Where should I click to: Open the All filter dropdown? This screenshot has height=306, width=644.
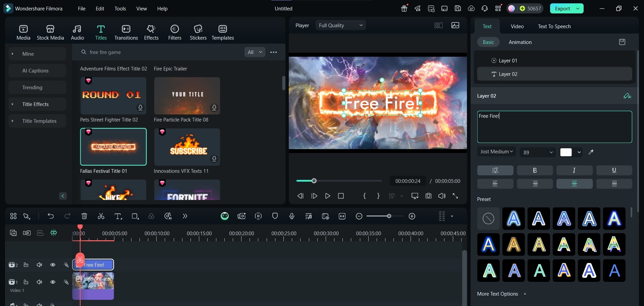(x=255, y=52)
